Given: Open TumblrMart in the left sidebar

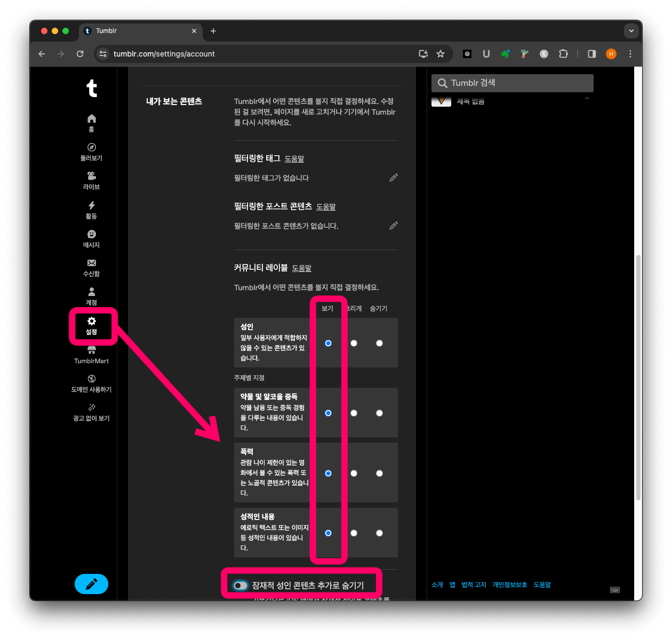Looking at the screenshot, I should tap(91, 355).
